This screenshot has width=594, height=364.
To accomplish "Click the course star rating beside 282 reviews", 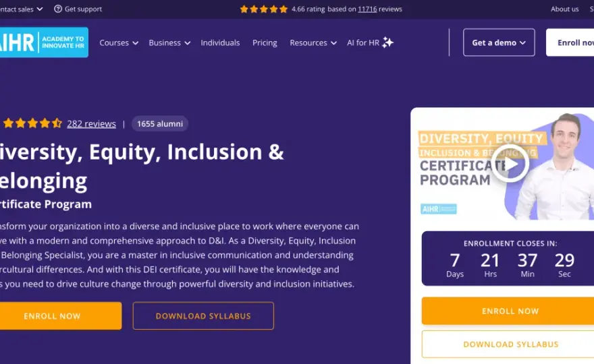I will (x=32, y=123).
